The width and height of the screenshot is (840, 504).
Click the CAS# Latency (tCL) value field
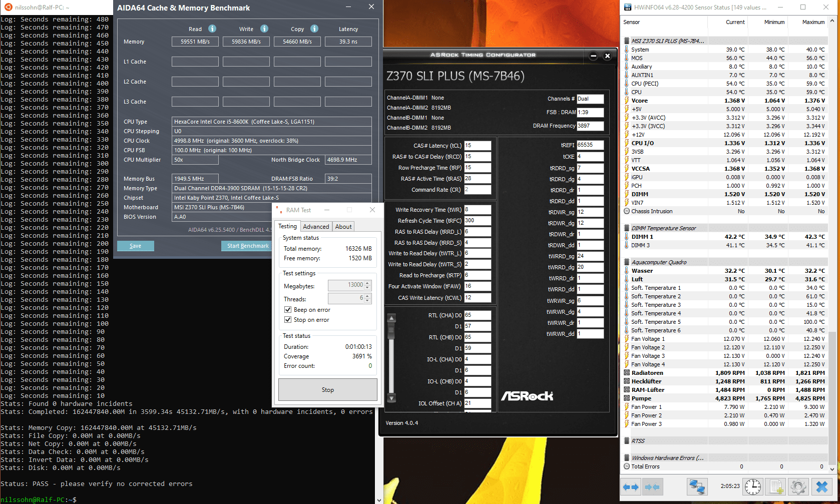(478, 146)
